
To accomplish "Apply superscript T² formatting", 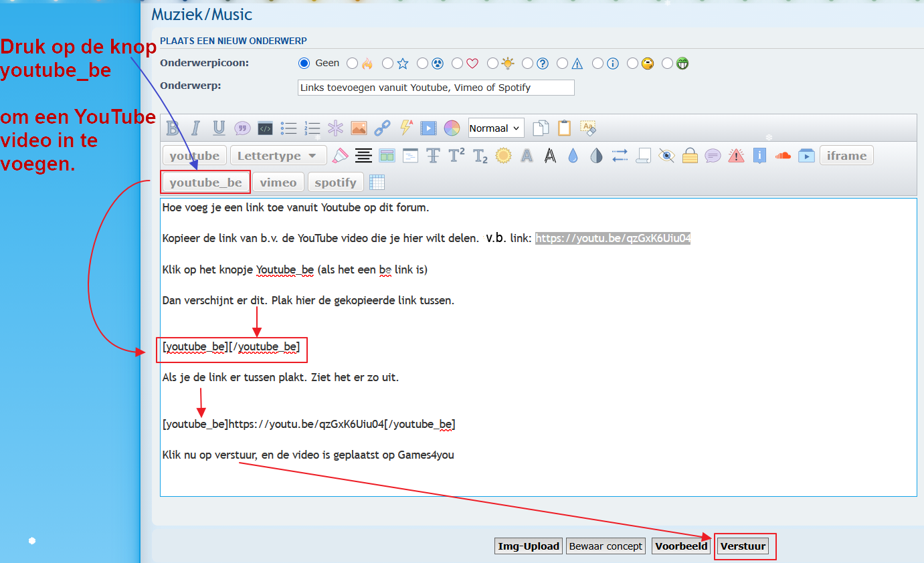I will click(456, 156).
